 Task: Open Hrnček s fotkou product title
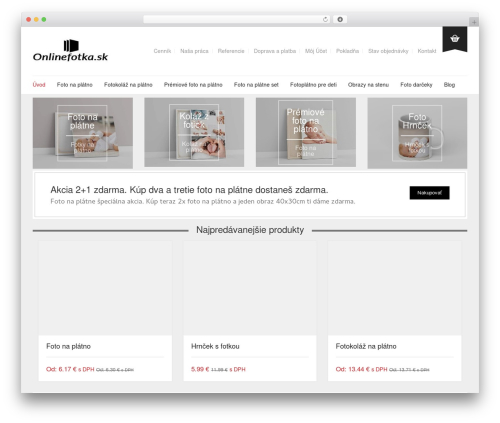coord(215,346)
